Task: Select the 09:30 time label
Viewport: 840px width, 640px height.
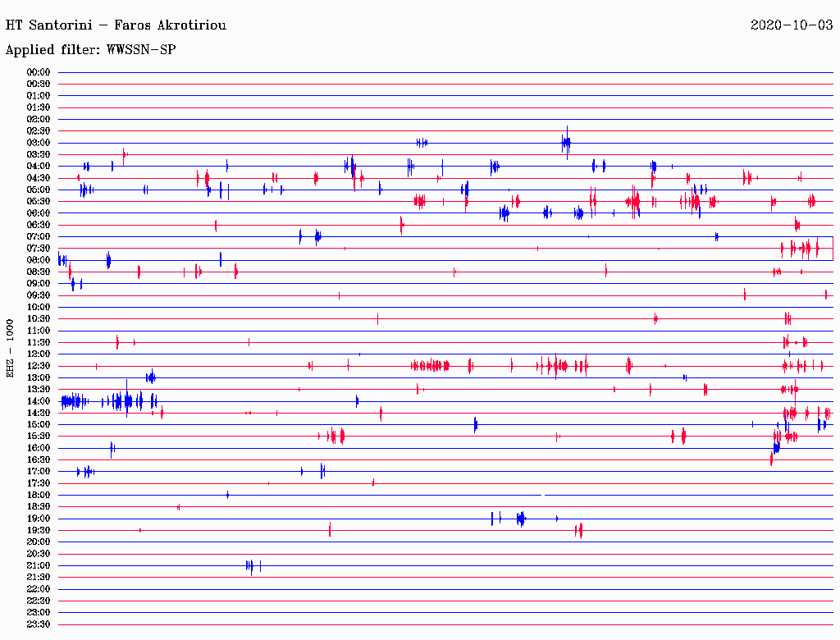Action: pos(38,295)
